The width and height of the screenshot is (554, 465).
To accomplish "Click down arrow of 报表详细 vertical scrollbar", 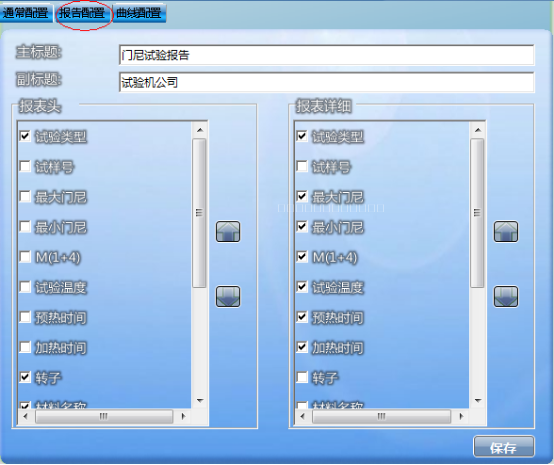I will click(478, 401).
